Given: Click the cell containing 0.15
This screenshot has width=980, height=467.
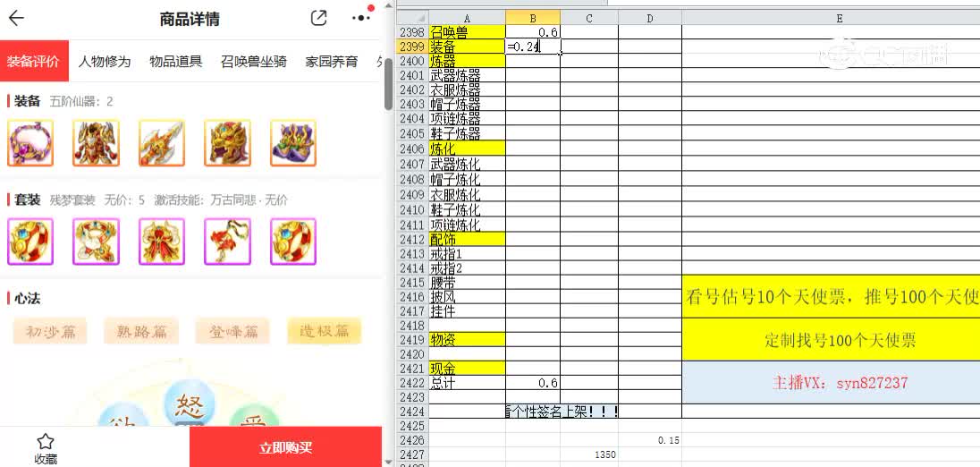Looking at the screenshot, I should [650, 440].
